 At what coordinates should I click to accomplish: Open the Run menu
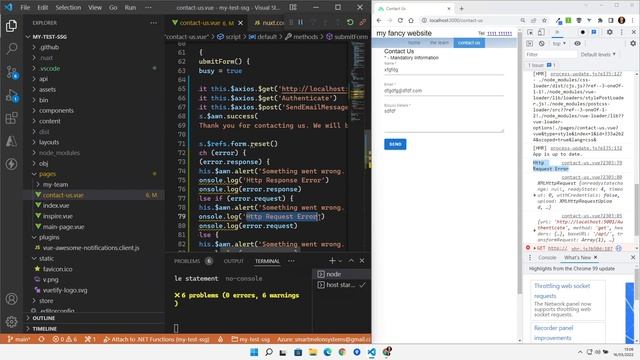[x=130, y=7]
